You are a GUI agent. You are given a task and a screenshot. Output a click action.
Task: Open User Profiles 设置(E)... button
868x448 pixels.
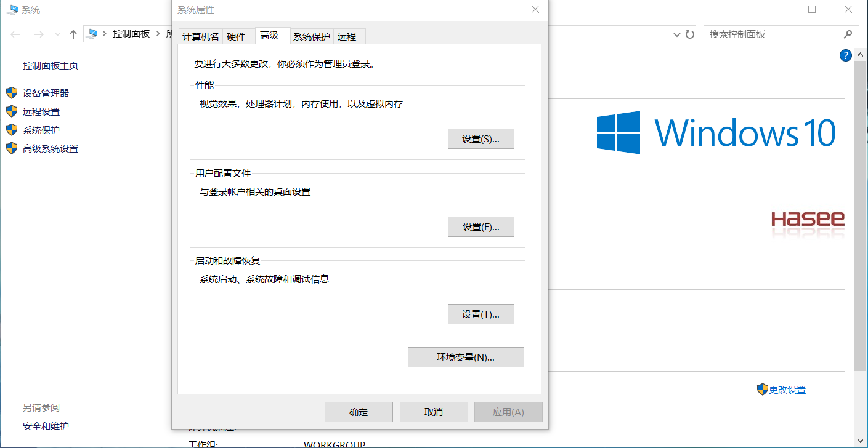tap(481, 226)
